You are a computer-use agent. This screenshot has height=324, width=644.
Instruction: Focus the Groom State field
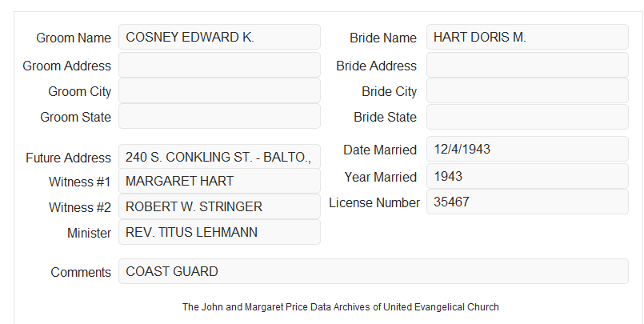pyautogui.click(x=219, y=116)
